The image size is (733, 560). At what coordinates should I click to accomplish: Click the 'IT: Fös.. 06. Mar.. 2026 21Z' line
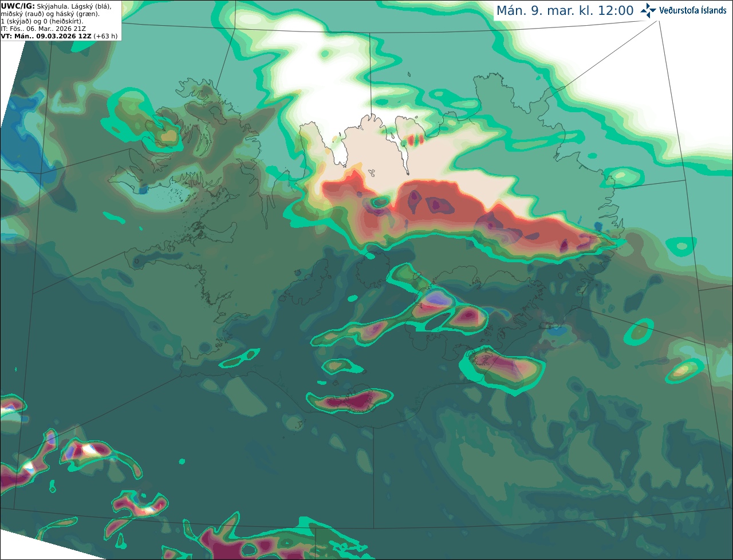coord(44,29)
